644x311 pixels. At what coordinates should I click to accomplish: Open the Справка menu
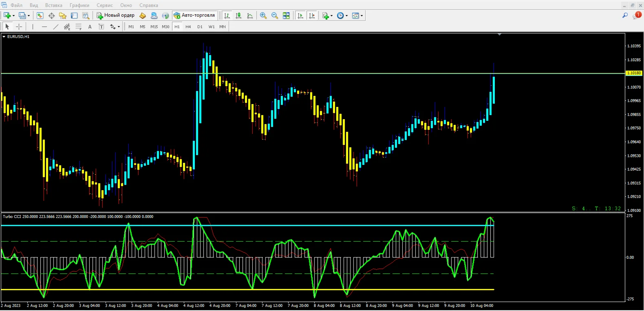coord(149,5)
